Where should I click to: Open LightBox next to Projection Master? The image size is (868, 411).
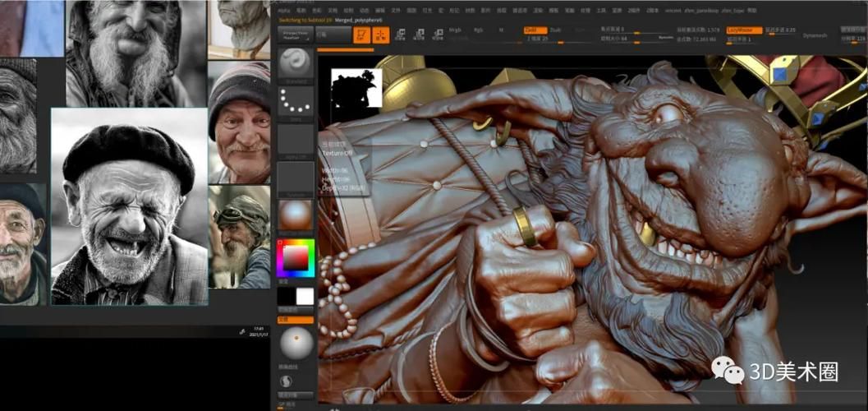coord(333,35)
